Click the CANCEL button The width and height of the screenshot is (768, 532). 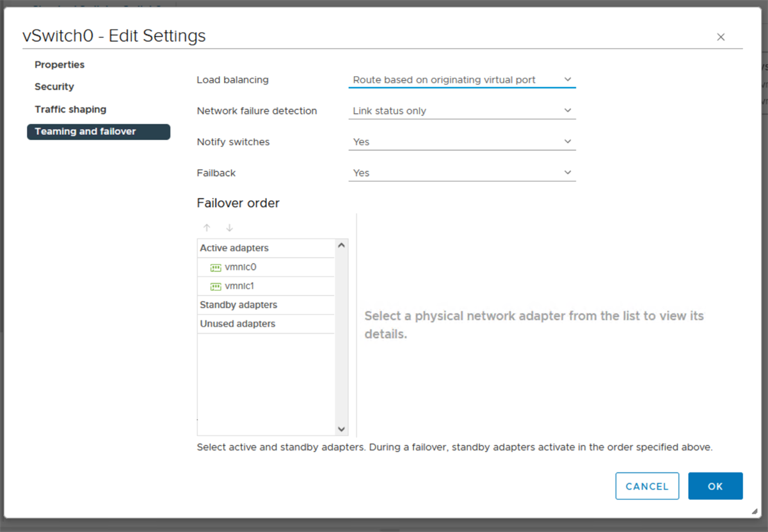[647, 486]
